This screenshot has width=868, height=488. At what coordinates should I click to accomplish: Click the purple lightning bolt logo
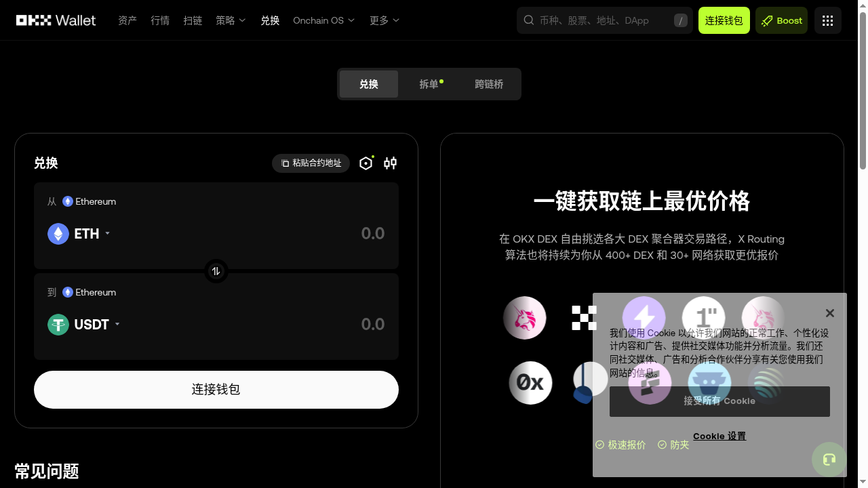[644, 318]
